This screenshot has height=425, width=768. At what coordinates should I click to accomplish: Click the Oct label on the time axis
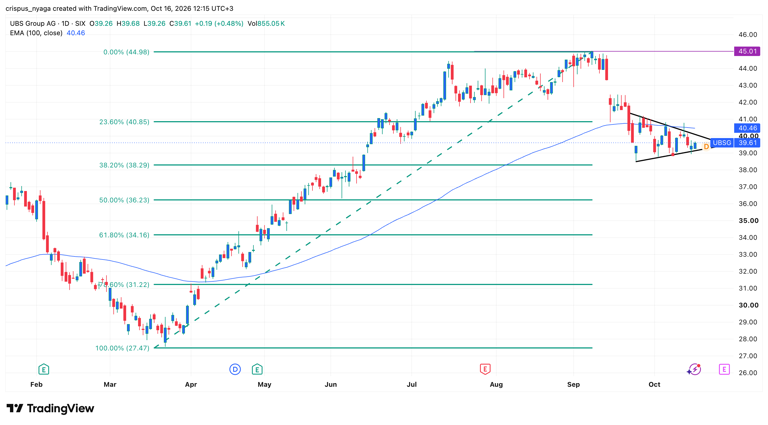point(654,384)
